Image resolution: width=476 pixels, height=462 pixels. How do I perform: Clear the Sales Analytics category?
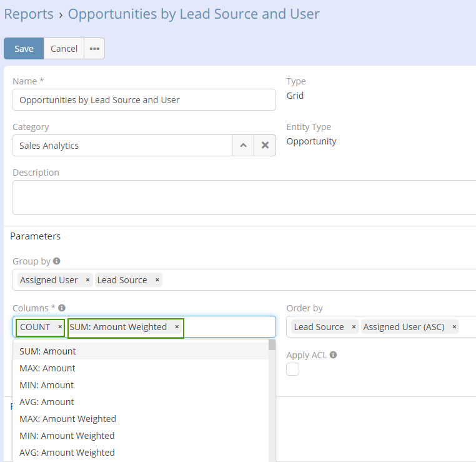pos(265,146)
